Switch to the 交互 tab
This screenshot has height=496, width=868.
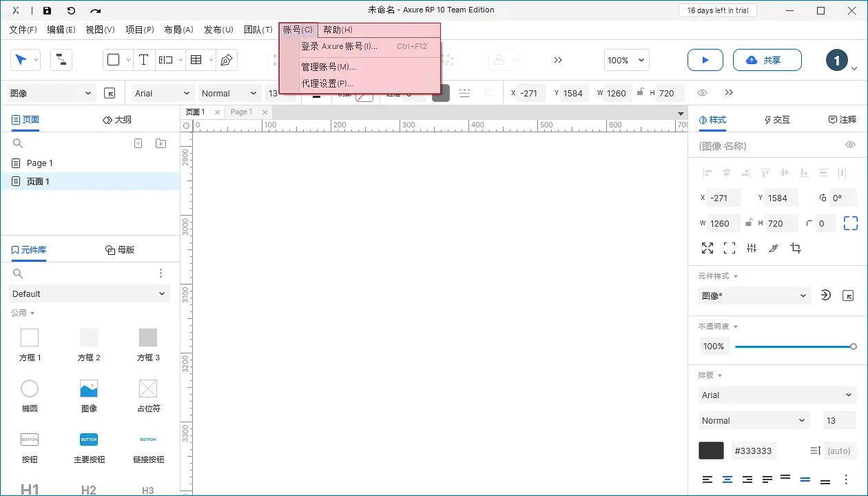[x=777, y=119]
